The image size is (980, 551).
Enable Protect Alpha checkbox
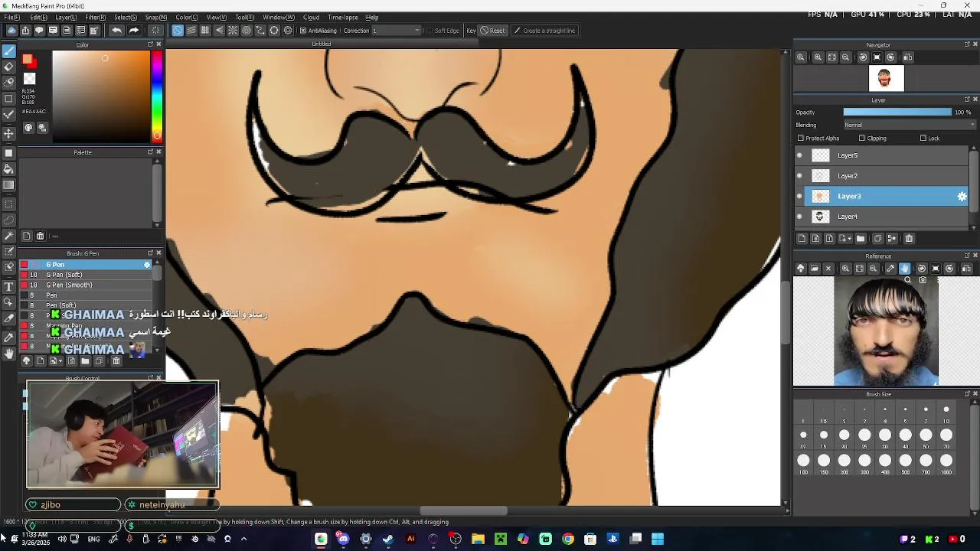click(801, 139)
